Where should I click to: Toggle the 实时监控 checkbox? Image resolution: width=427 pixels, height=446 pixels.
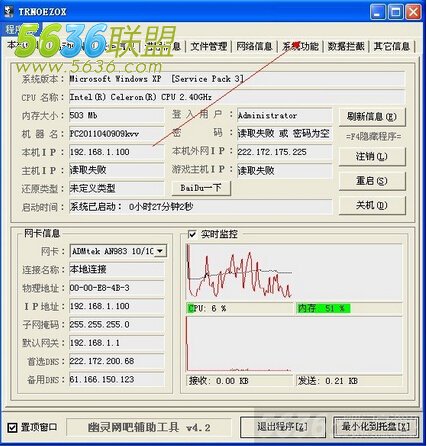(192, 234)
